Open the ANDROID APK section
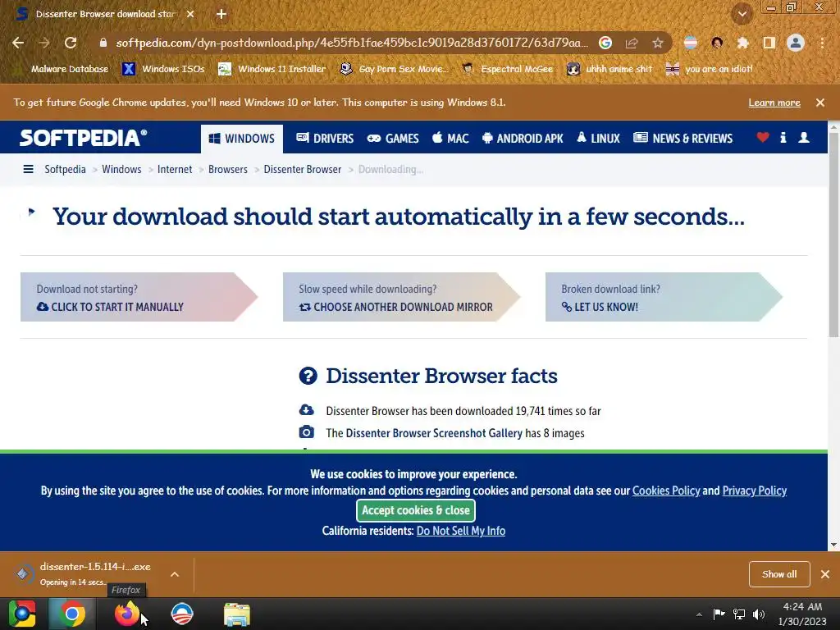The image size is (840, 630). coord(523,138)
